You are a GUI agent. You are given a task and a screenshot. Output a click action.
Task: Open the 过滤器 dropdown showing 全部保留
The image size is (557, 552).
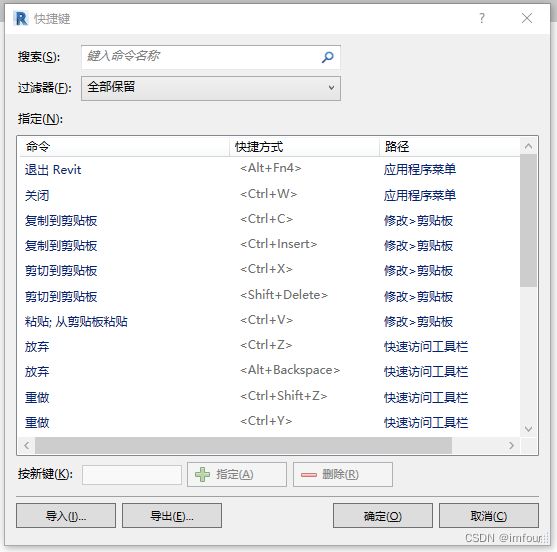[211, 88]
